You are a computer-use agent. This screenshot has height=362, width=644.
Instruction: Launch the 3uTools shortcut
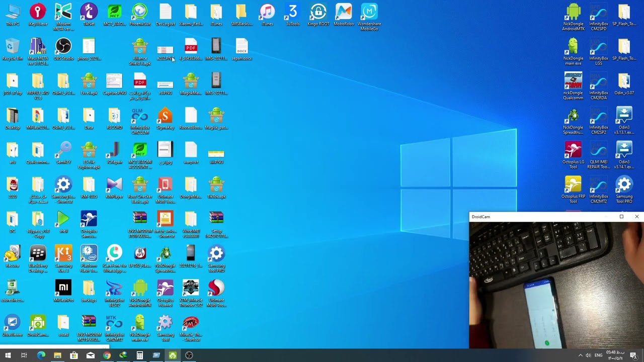[292, 15]
